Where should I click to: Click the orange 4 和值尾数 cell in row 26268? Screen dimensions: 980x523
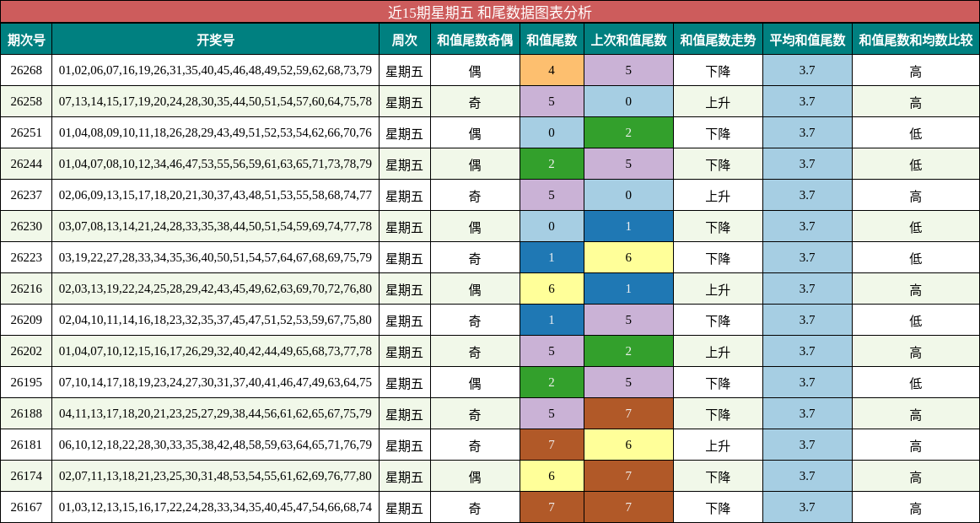pyautogui.click(x=552, y=71)
